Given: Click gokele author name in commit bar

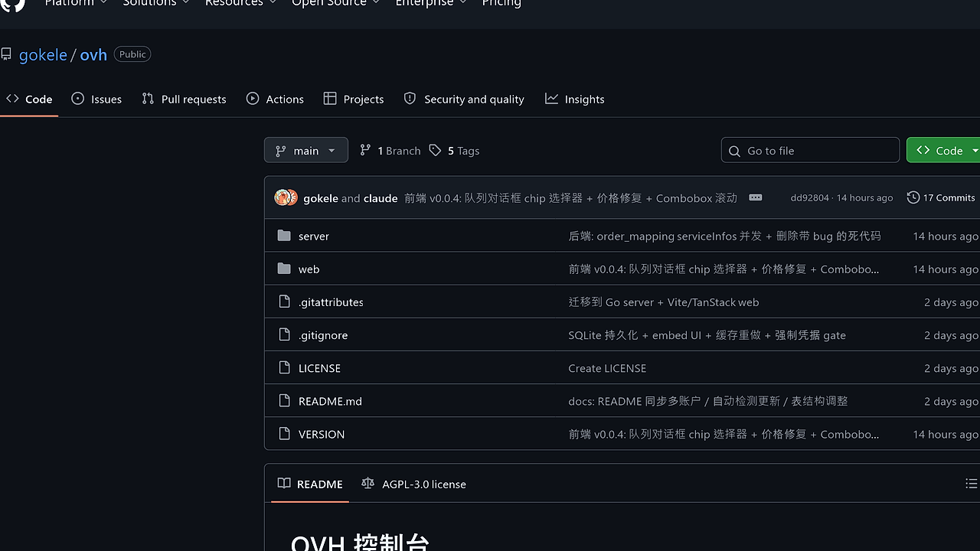Looking at the screenshot, I should 321,197.
